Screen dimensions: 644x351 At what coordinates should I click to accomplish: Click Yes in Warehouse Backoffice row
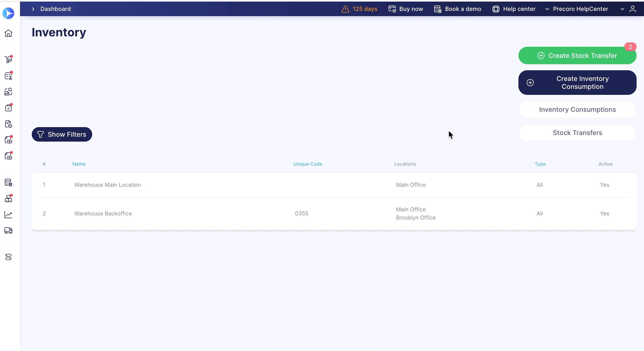(605, 213)
